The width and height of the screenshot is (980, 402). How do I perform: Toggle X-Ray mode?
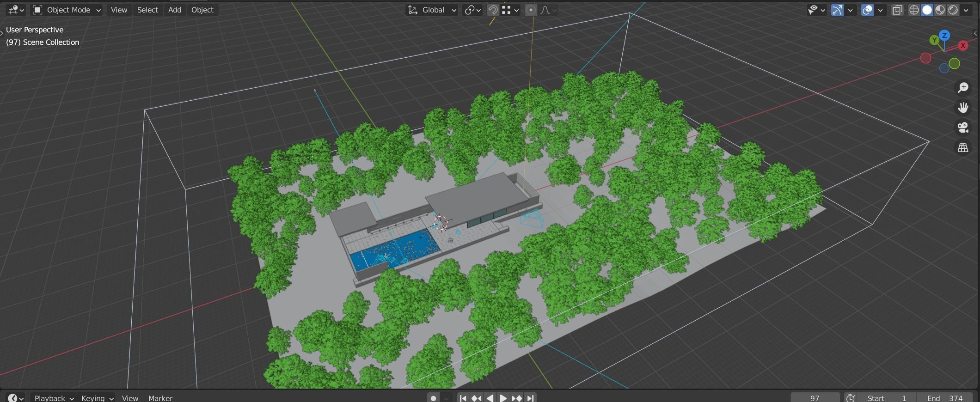coord(897,10)
